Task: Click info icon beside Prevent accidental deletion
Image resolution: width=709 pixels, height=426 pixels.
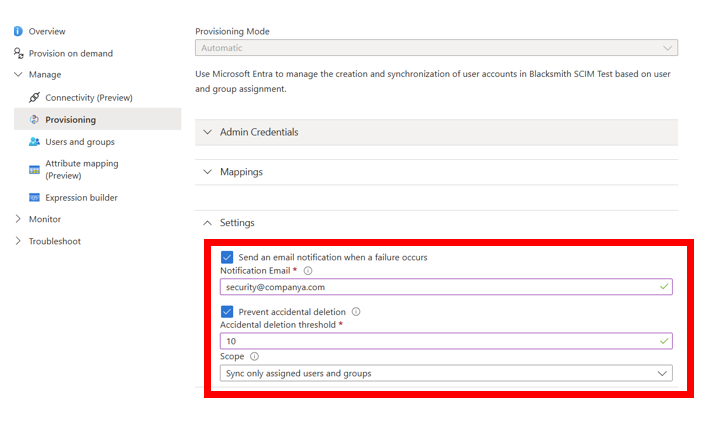Action: pos(356,312)
